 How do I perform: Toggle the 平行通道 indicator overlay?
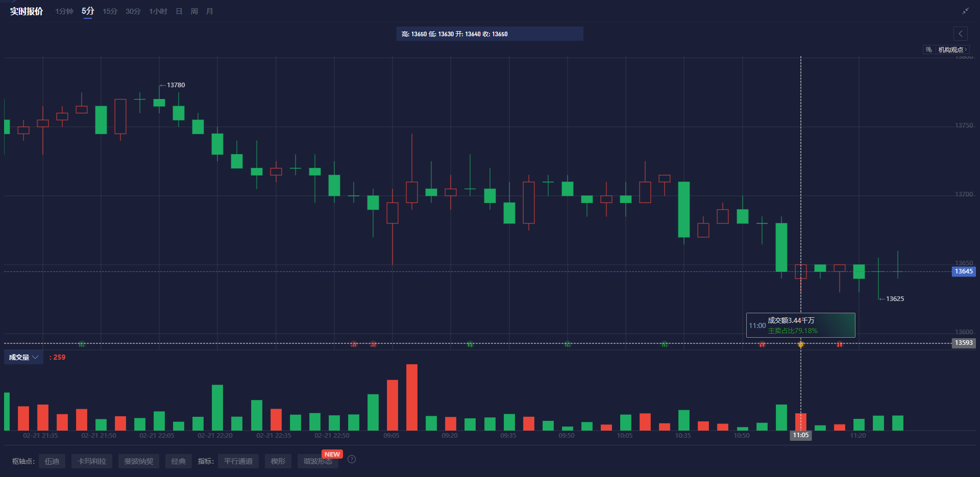click(x=238, y=461)
